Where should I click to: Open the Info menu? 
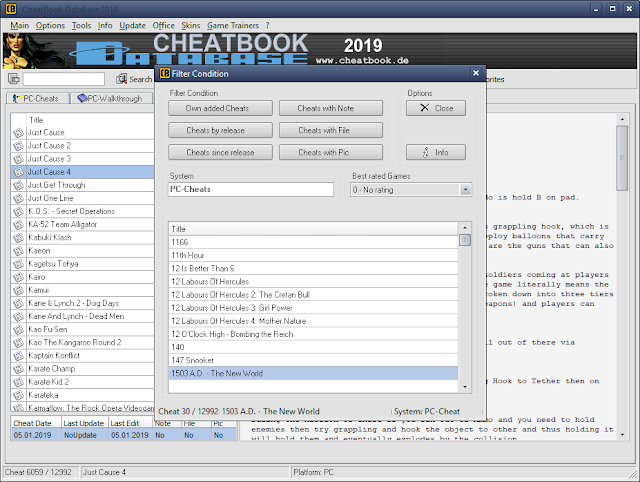coord(105,25)
